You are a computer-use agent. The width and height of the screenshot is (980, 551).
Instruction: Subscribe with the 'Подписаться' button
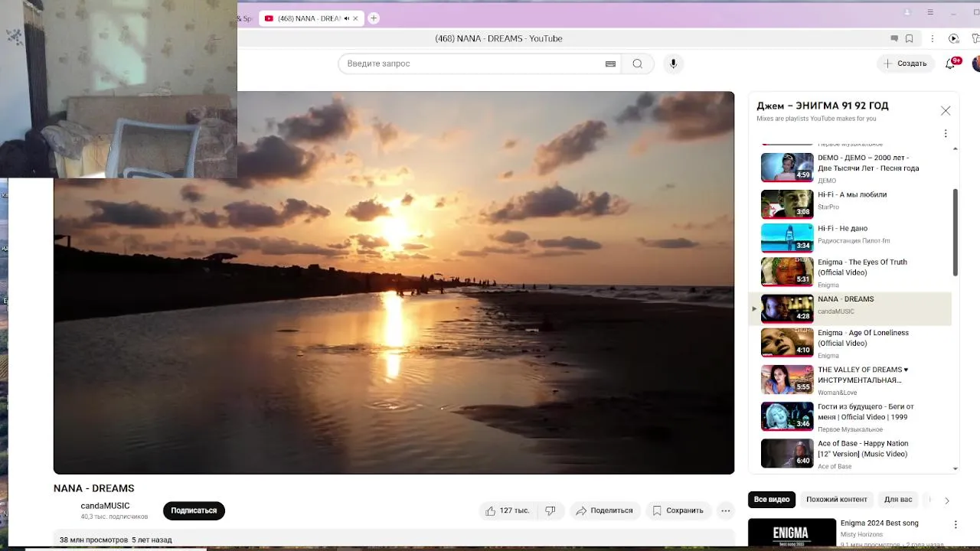194,510
